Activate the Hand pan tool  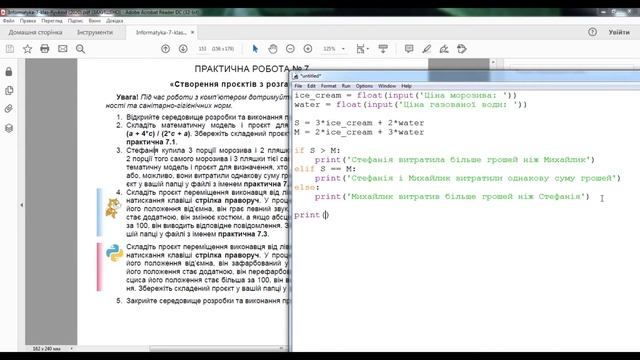273,49
